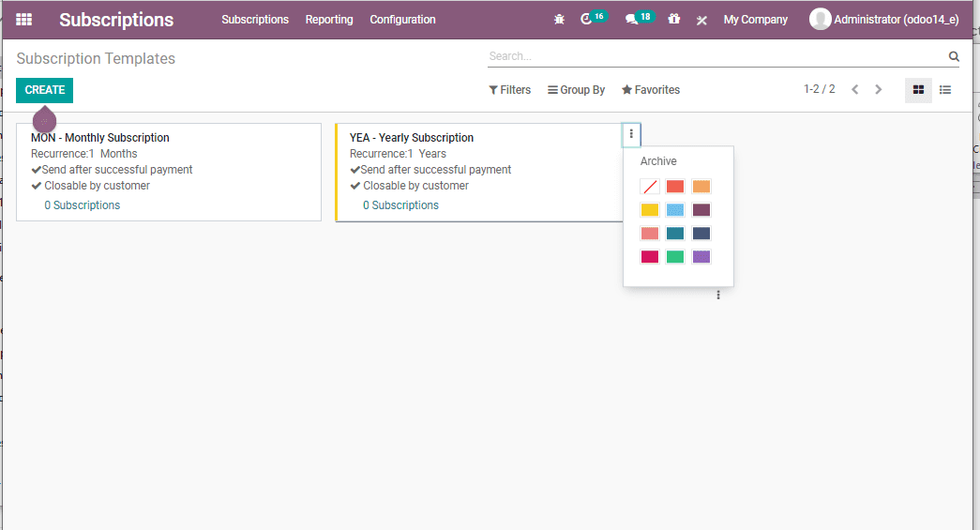Click the gift icon in top bar

tap(673, 20)
